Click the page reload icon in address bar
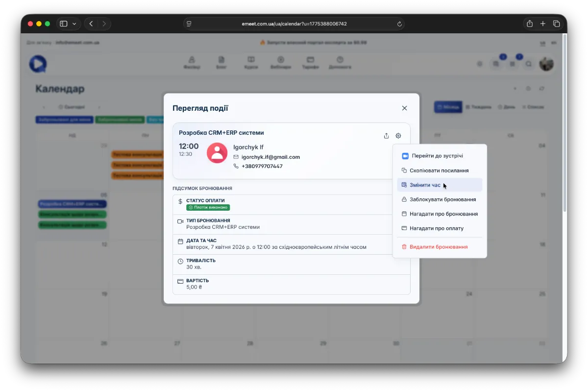This screenshot has height=391, width=588. (x=399, y=24)
